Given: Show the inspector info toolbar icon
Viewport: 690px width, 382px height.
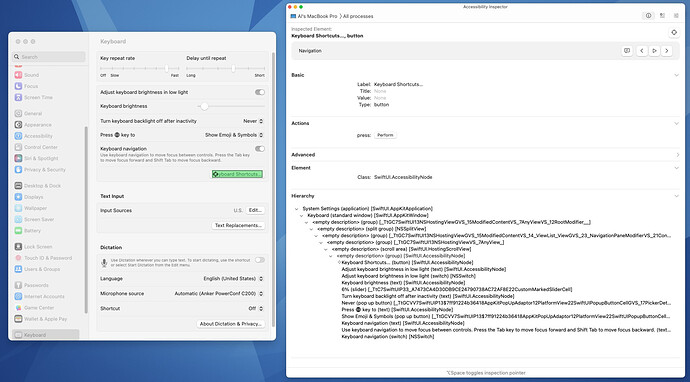Looking at the screenshot, I should [x=648, y=16].
